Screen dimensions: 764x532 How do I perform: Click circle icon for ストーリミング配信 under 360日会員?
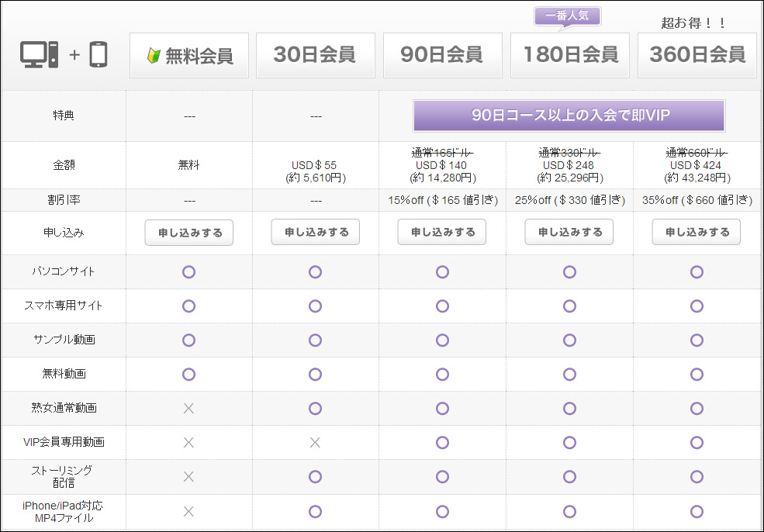pos(697,476)
